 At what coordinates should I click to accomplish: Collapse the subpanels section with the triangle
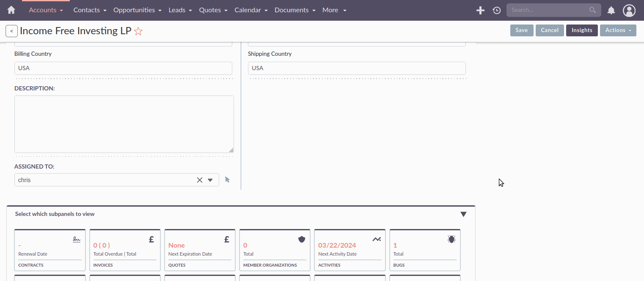pos(463,214)
